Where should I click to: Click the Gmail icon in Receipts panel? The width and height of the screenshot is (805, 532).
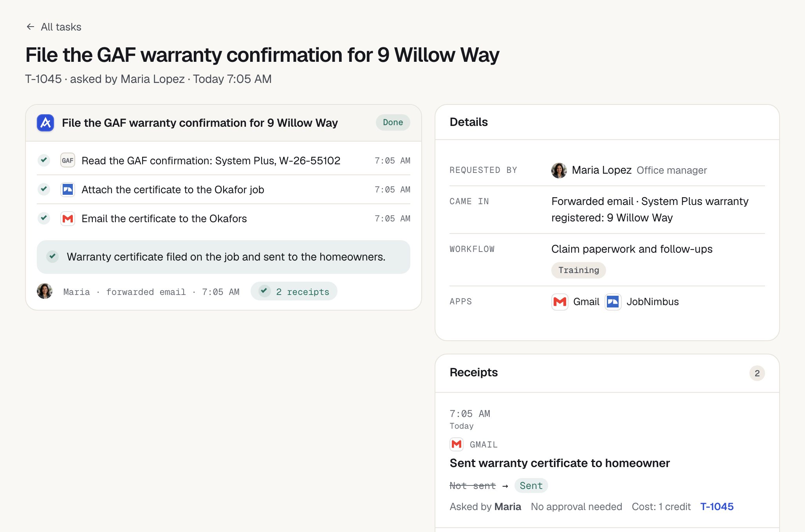pos(457,444)
